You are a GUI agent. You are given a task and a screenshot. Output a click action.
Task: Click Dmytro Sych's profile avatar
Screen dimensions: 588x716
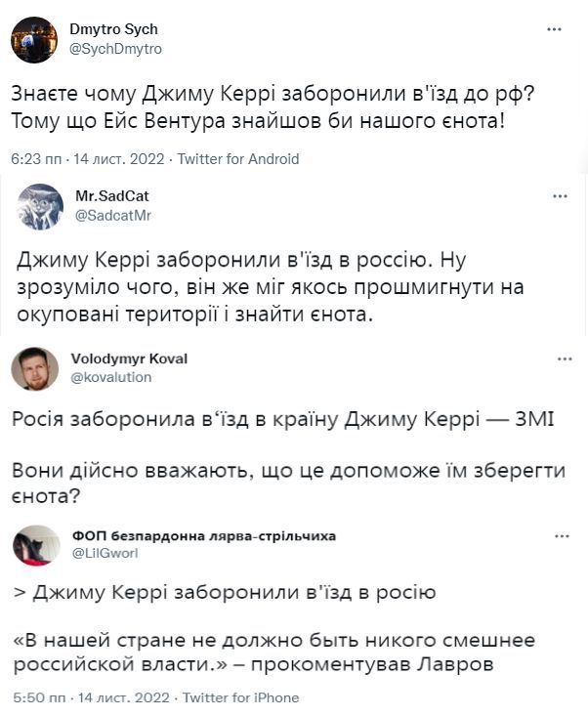click(x=34, y=40)
